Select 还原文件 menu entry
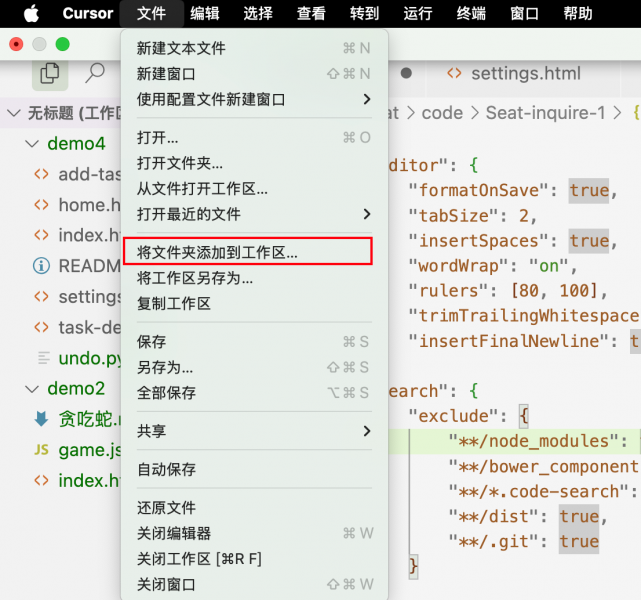The width and height of the screenshot is (641, 600). click(254, 508)
